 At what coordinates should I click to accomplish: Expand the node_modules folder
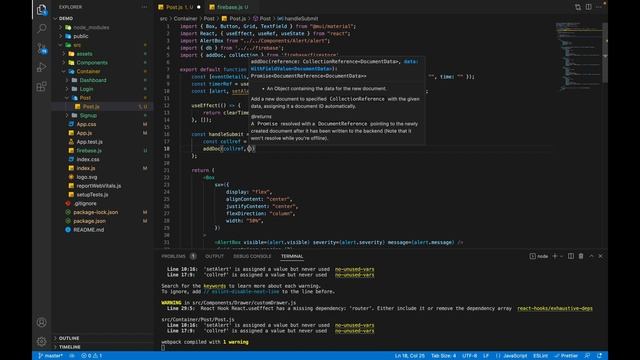(x=102, y=27)
